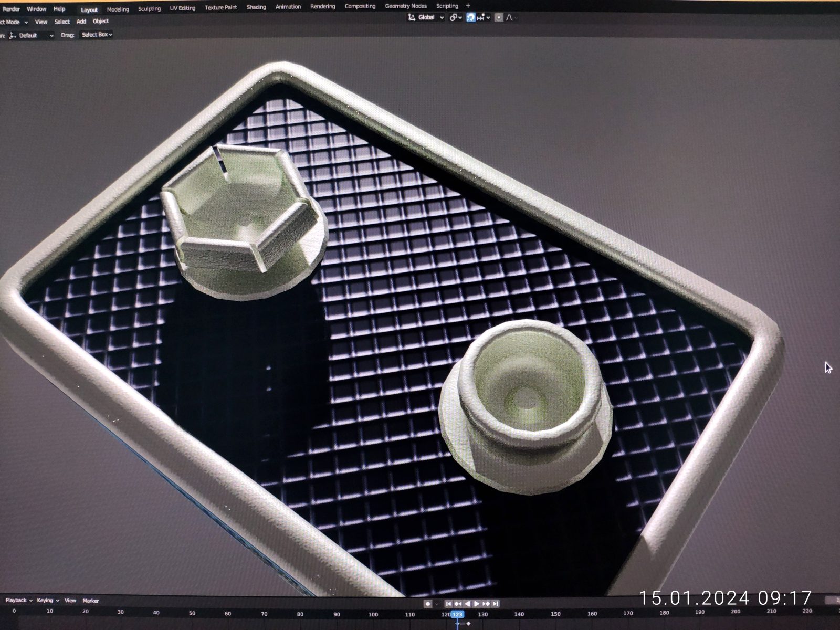
Task: Add a new workspace with plus icon
Action: [468, 6]
